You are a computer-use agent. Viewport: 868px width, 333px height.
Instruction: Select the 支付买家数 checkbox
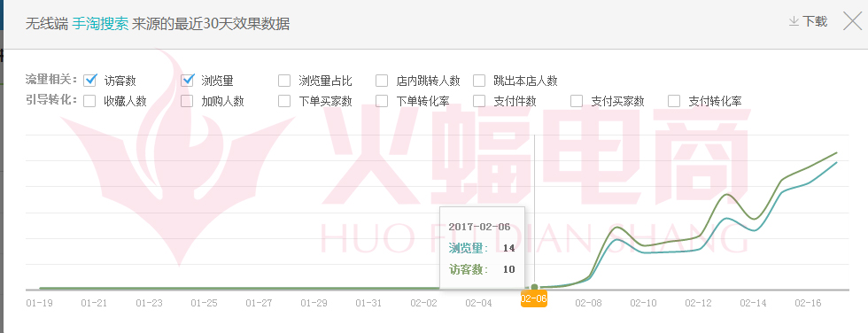pyautogui.click(x=577, y=101)
